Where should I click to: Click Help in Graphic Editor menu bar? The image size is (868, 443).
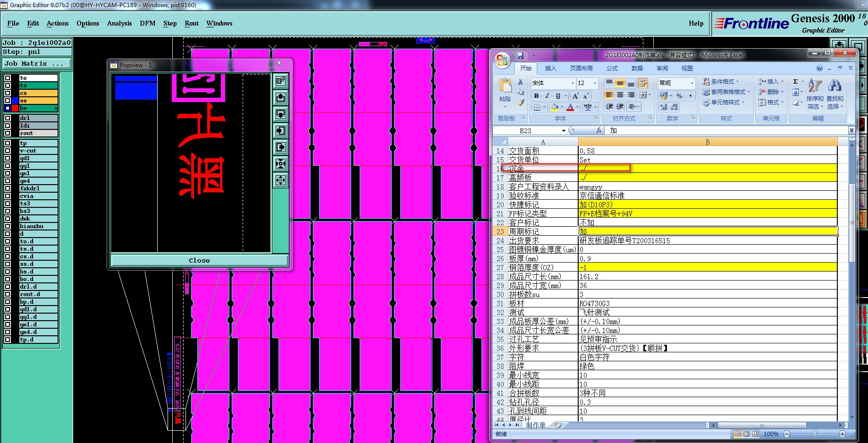click(x=696, y=23)
